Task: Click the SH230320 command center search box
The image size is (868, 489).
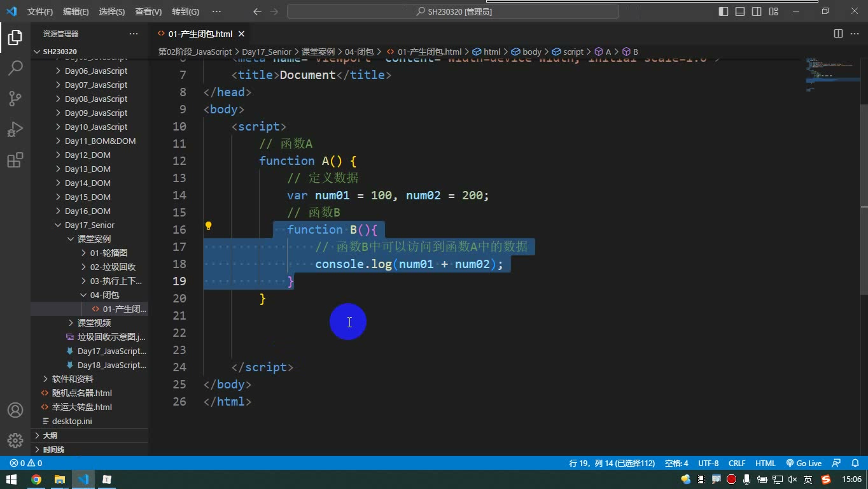Action: pos(453,11)
